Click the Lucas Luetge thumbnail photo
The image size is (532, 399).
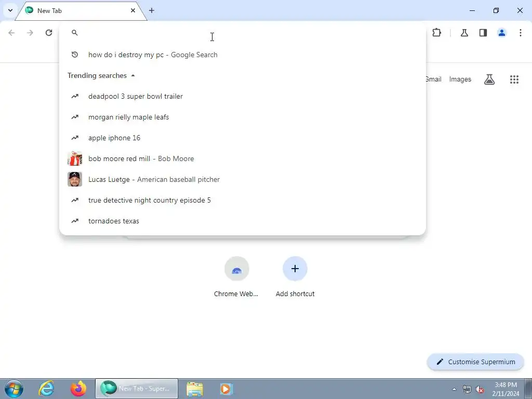[75, 179]
